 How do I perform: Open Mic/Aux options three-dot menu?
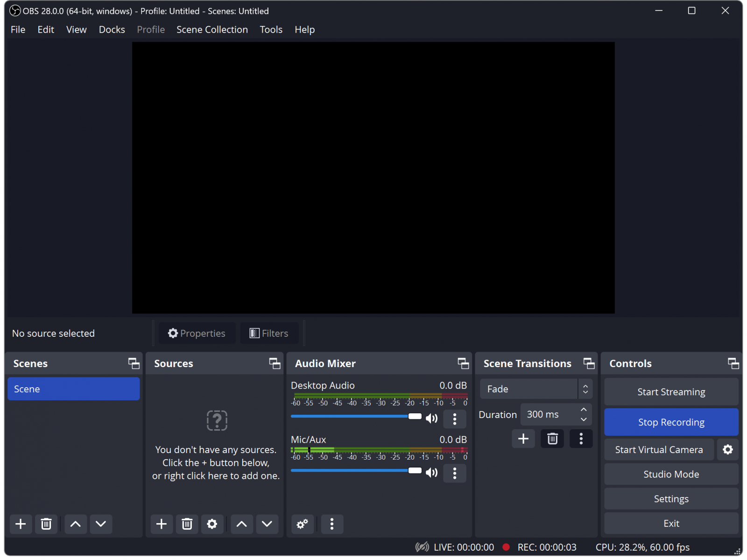click(x=455, y=473)
